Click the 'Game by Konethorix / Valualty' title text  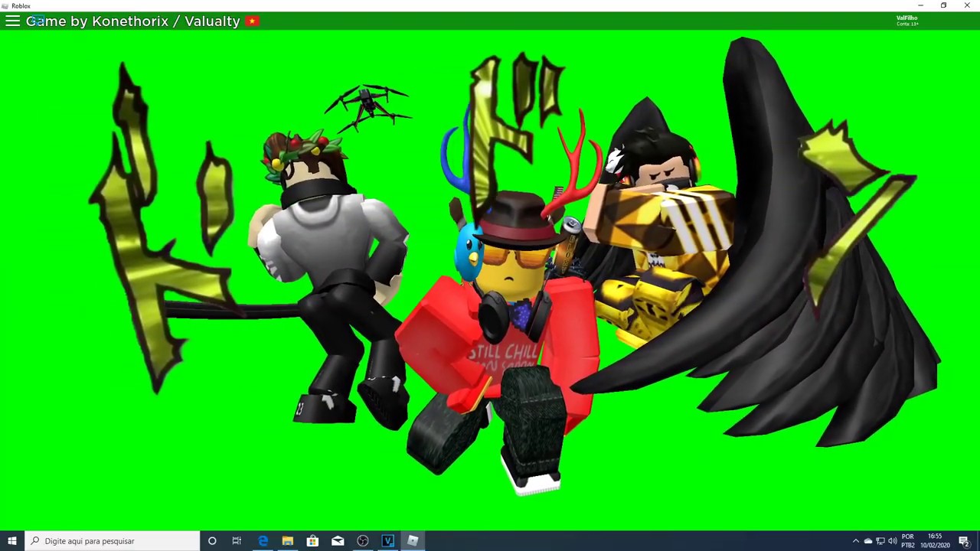pyautogui.click(x=133, y=21)
